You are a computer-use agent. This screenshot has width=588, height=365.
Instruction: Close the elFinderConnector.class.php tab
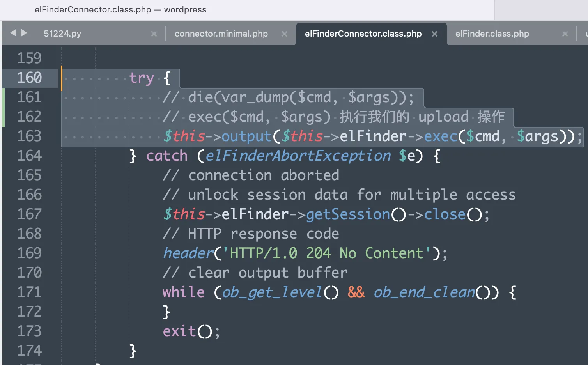click(435, 34)
